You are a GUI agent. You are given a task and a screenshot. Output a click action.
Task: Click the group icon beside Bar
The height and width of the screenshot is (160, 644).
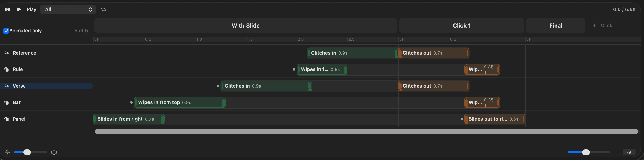click(7, 102)
